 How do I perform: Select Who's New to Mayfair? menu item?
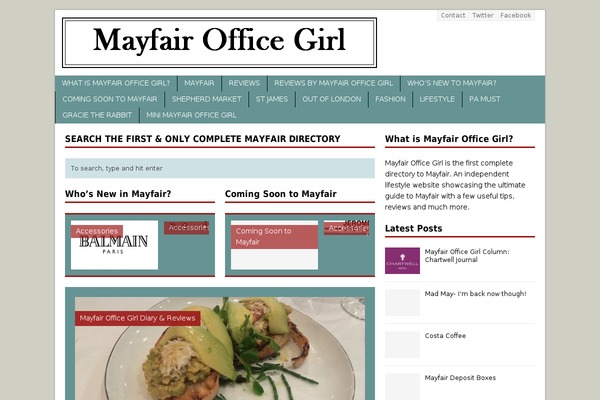[452, 83]
